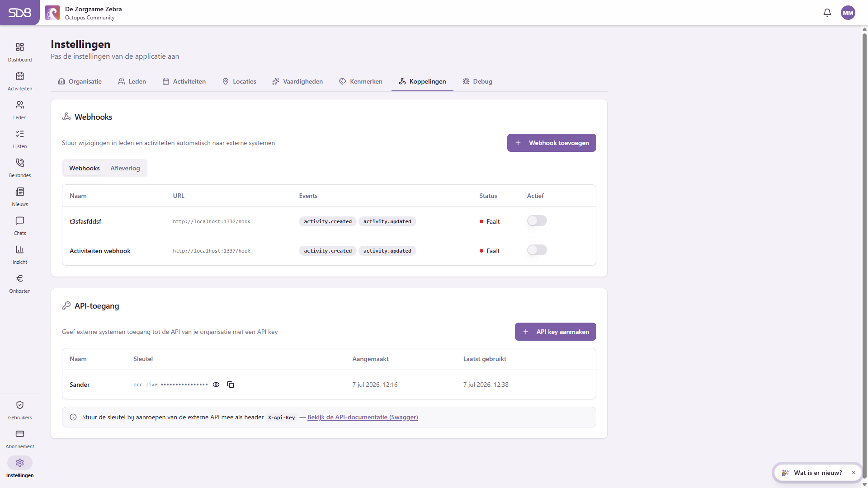Open Gebruikers shield icon
868x488 pixels.
tap(20, 405)
